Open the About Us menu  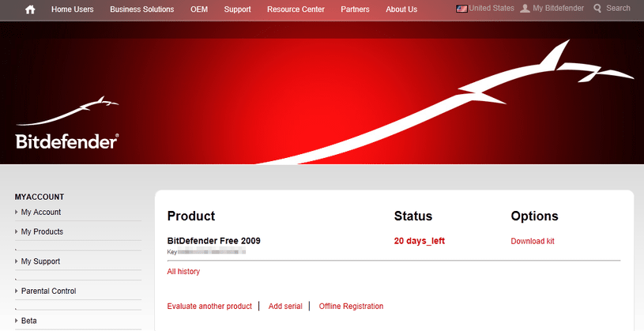click(x=401, y=9)
